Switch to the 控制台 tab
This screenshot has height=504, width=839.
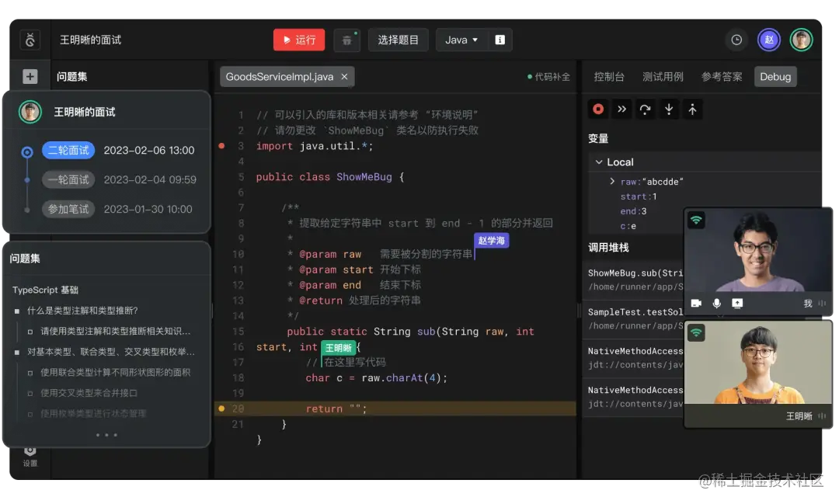pyautogui.click(x=609, y=76)
